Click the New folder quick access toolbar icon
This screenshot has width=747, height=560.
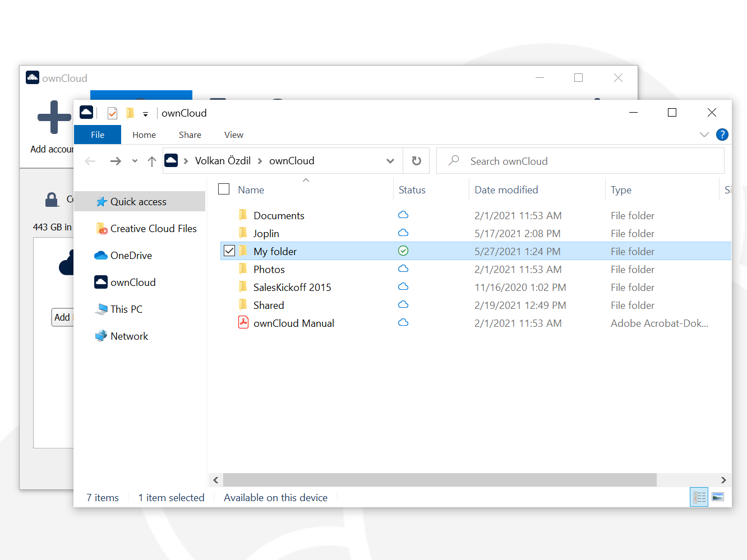130,113
